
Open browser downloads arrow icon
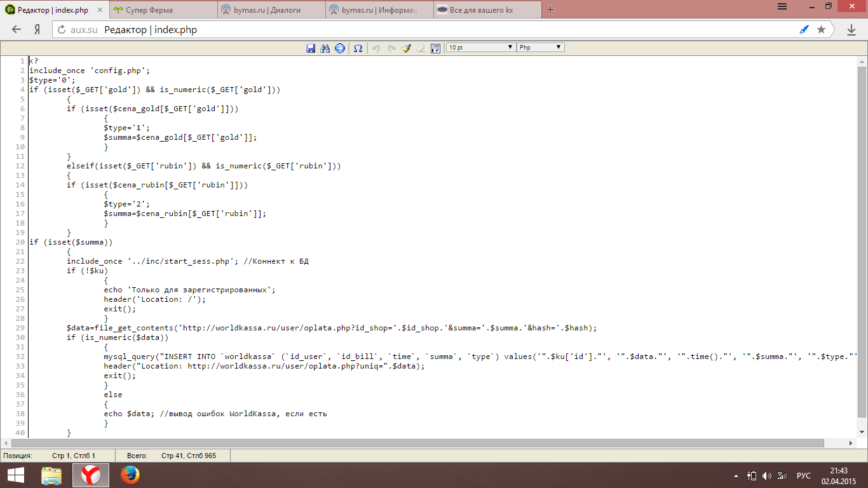(x=851, y=30)
